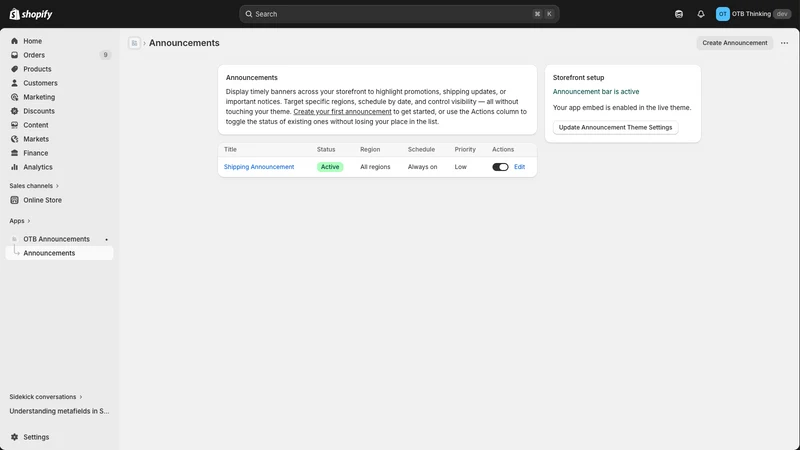The width and height of the screenshot is (800, 450).
Task: Click Update Announcement Theme Settings
Action: [615, 128]
